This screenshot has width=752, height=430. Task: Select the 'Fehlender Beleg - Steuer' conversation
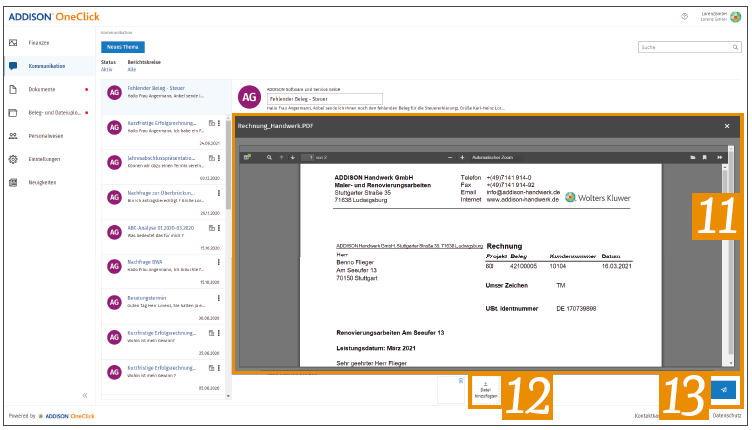tap(166, 96)
